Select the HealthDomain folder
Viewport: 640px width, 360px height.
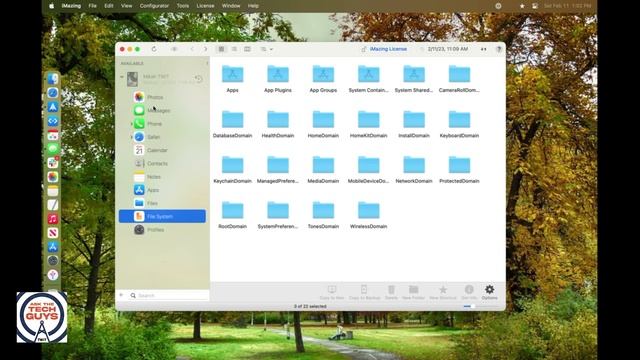pos(278,120)
